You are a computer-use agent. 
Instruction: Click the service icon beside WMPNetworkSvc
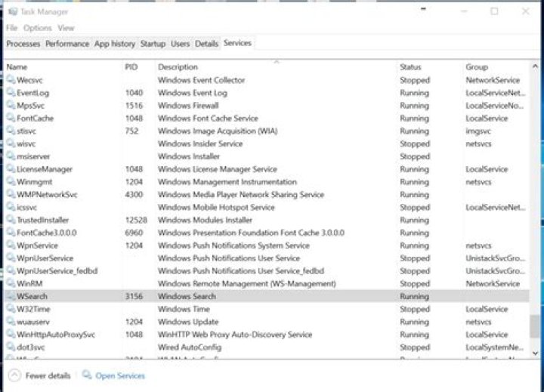pos(11,194)
